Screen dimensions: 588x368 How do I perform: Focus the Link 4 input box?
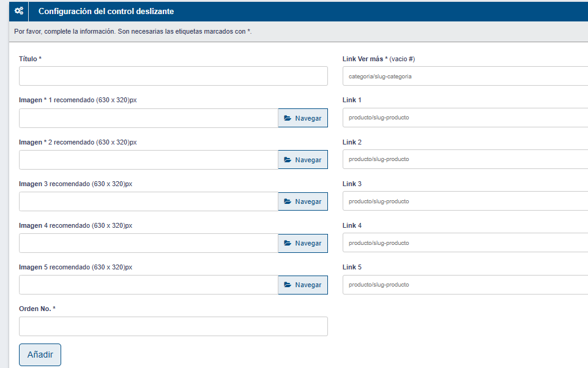(465, 243)
